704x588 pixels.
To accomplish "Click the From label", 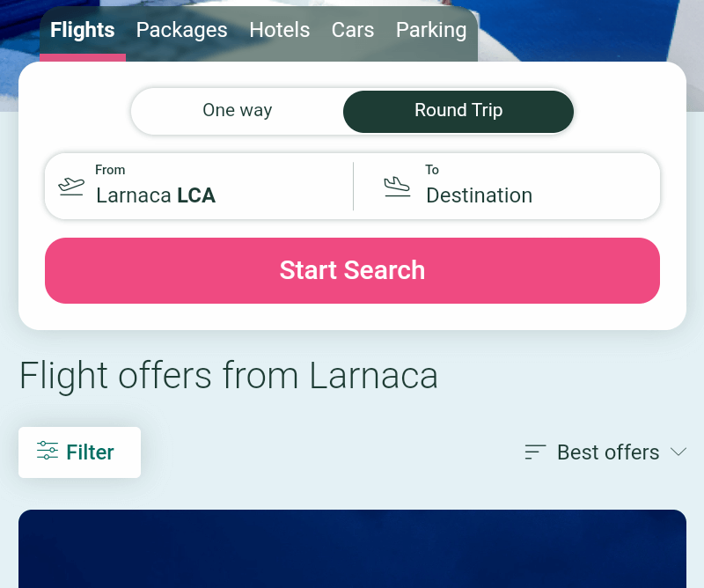I will pyautogui.click(x=110, y=170).
